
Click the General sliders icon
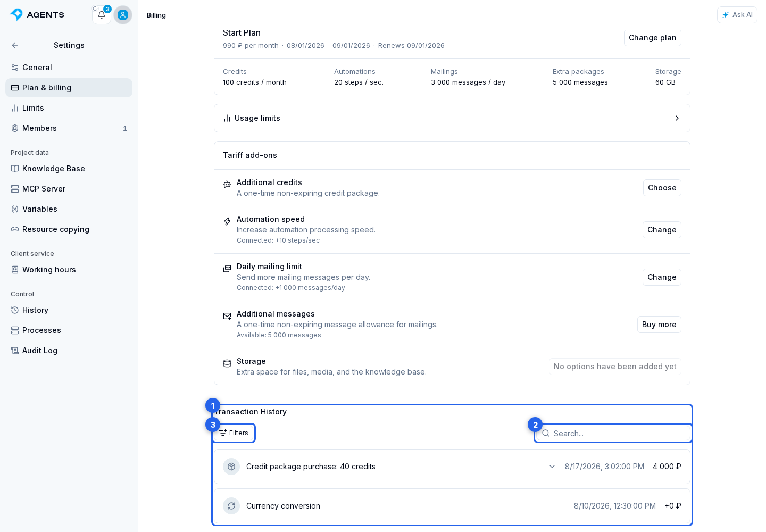15,68
